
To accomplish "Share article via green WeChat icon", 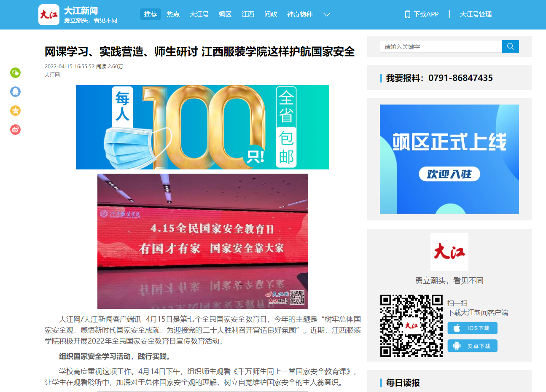I will [x=16, y=73].
